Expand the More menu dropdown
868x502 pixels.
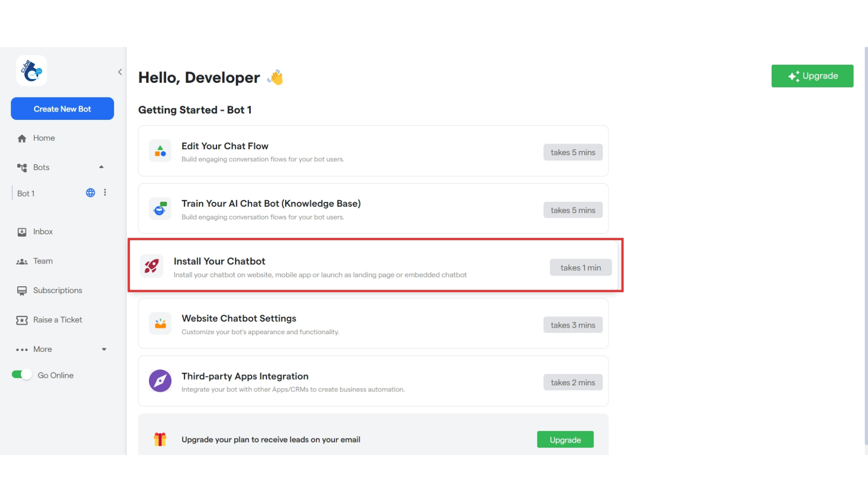(x=104, y=349)
